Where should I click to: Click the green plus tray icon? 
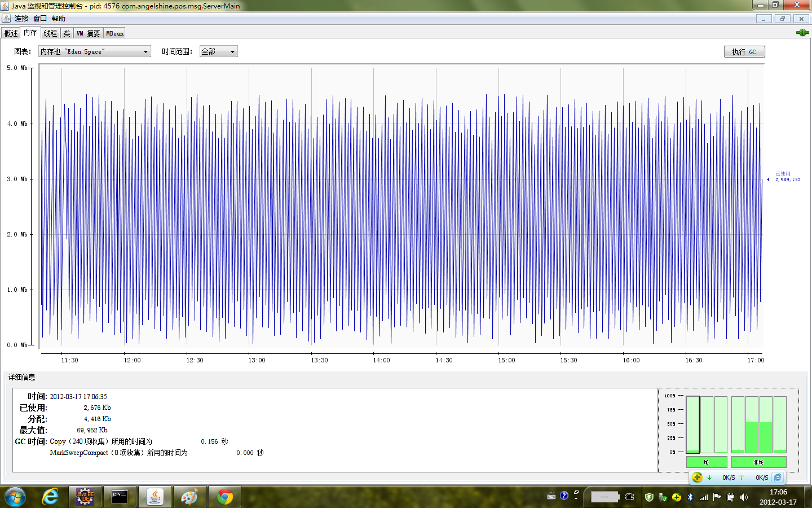676,497
